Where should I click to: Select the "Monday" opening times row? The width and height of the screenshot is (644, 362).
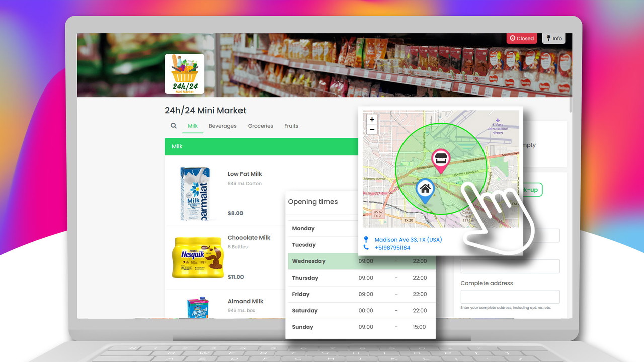pos(323,228)
